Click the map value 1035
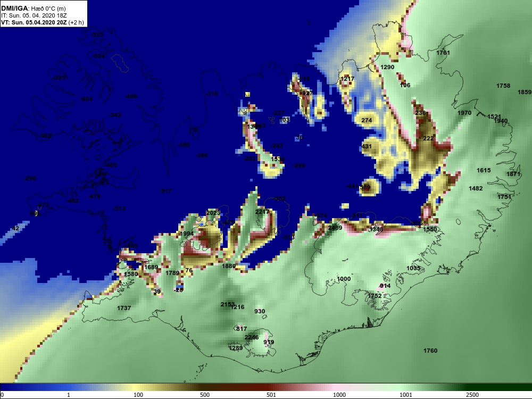 point(413,268)
